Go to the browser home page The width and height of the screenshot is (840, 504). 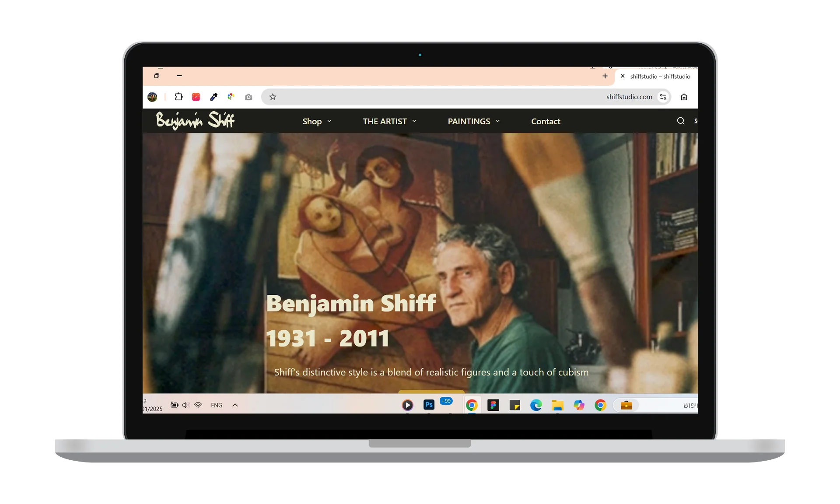684,97
